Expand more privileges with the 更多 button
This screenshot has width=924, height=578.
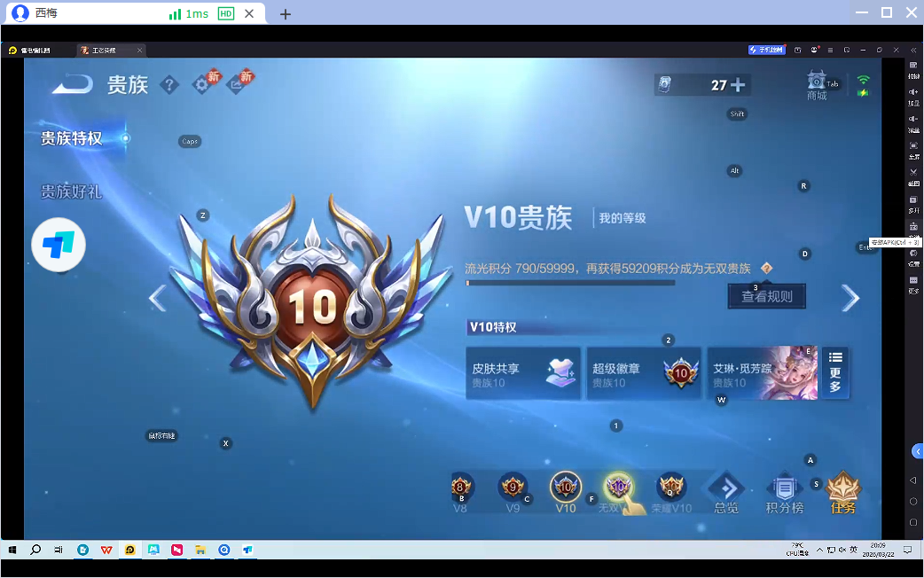[x=834, y=372]
